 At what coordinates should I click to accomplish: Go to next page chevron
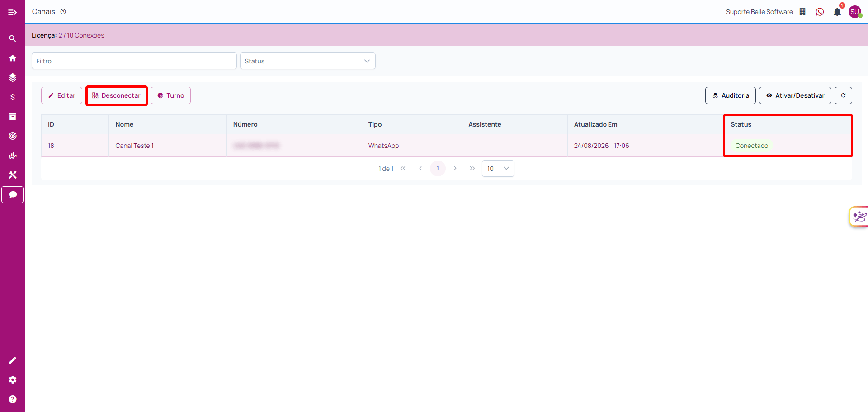pyautogui.click(x=455, y=168)
